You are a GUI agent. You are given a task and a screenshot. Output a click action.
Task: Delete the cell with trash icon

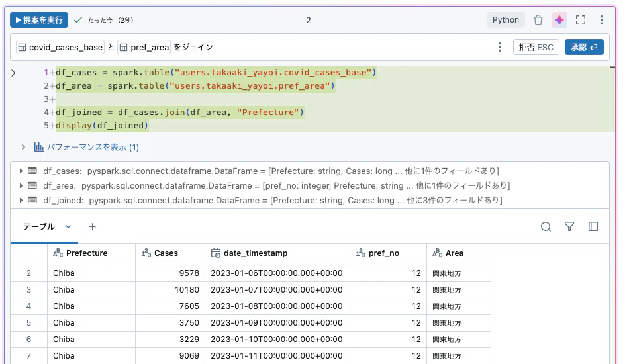click(x=538, y=20)
